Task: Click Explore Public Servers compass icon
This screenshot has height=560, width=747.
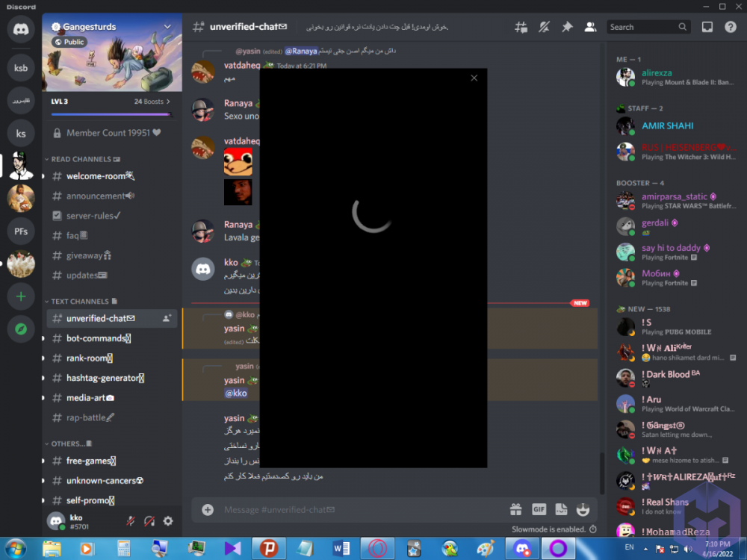Action: point(21,329)
